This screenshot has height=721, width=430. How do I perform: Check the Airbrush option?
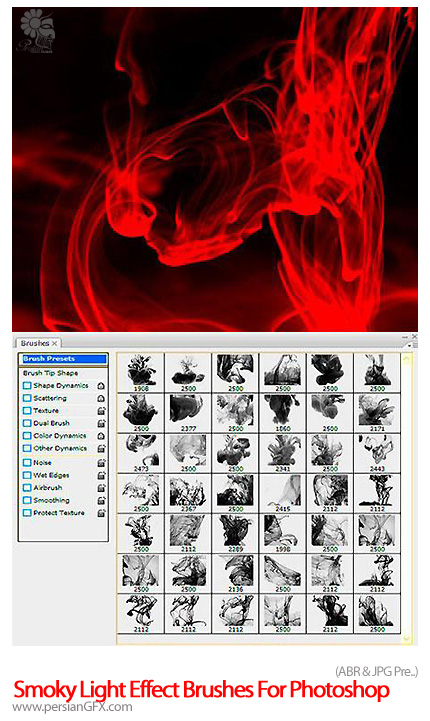[x=27, y=487]
